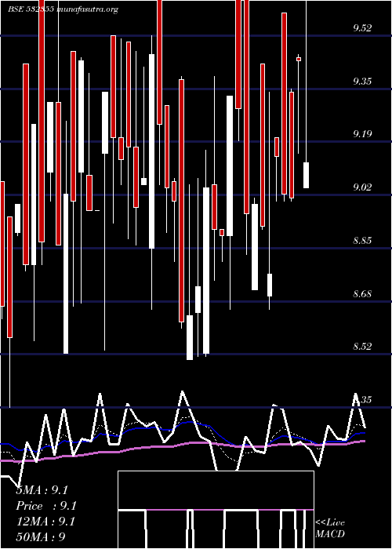Click the 9.19 price axis label

pyautogui.click(x=362, y=134)
